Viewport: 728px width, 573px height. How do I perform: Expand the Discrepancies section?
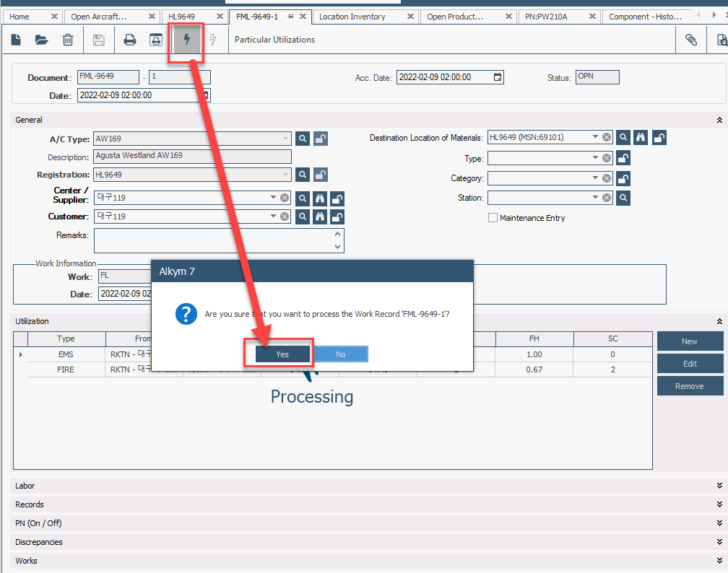(719, 543)
